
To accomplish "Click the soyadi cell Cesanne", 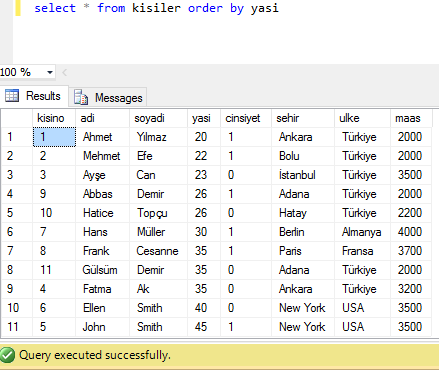I will (x=158, y=251).
